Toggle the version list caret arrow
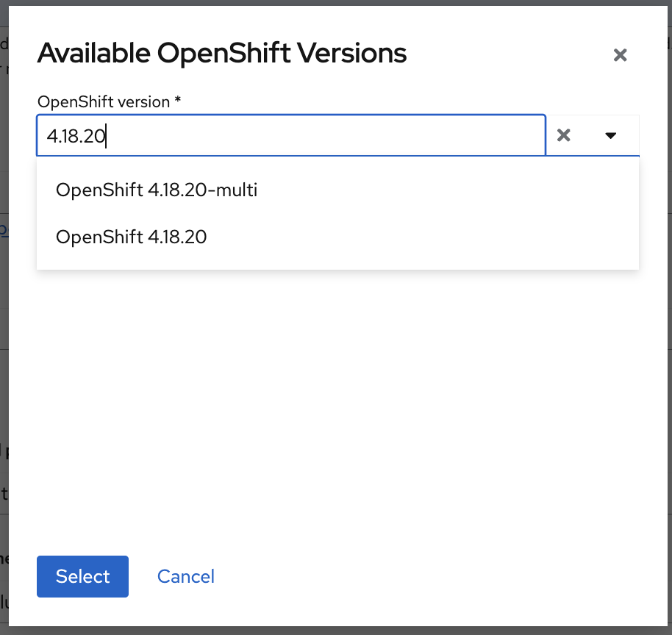 pyautogui.click(x=610, y=135)
